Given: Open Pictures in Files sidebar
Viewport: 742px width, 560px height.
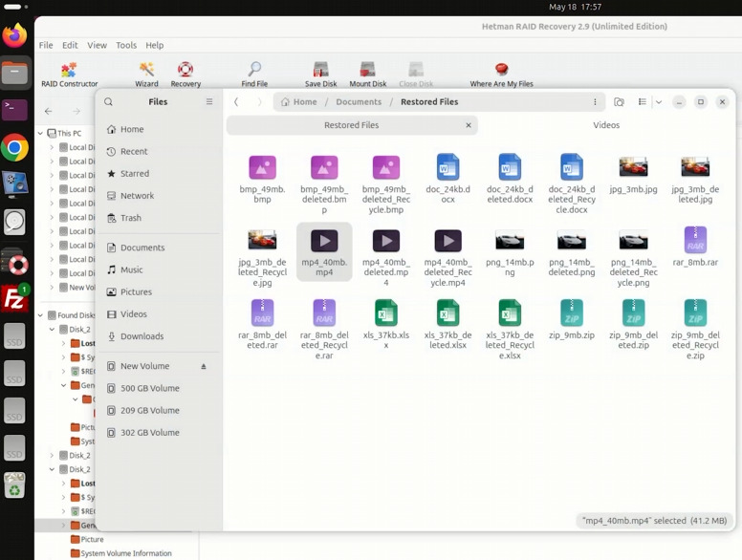Looking at the screenshot, I should [x=159, y=291].
